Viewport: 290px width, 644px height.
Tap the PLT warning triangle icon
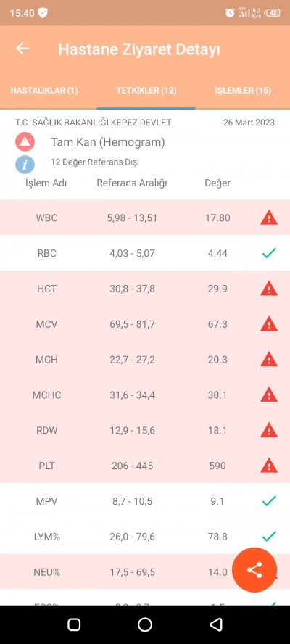coord(269,466)
